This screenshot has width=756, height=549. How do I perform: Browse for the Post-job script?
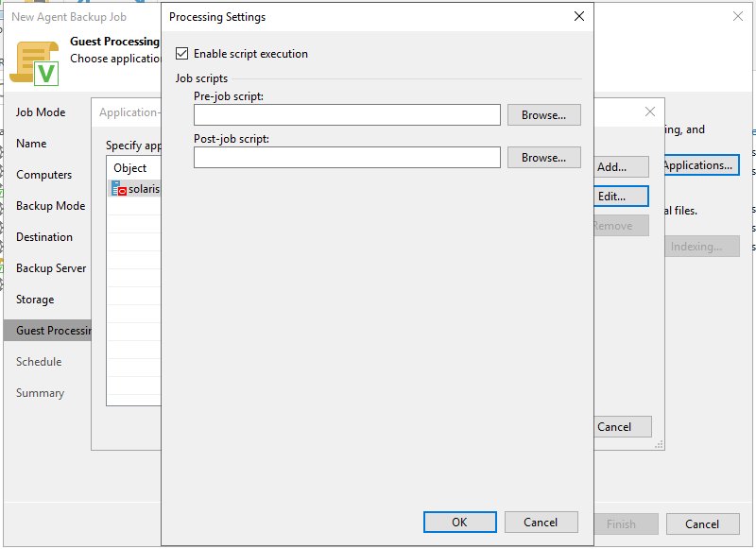[x=543, y=158]
